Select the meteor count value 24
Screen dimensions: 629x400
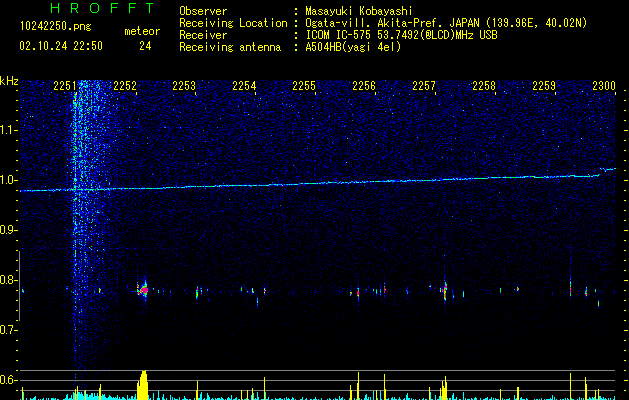click(145, 46)
